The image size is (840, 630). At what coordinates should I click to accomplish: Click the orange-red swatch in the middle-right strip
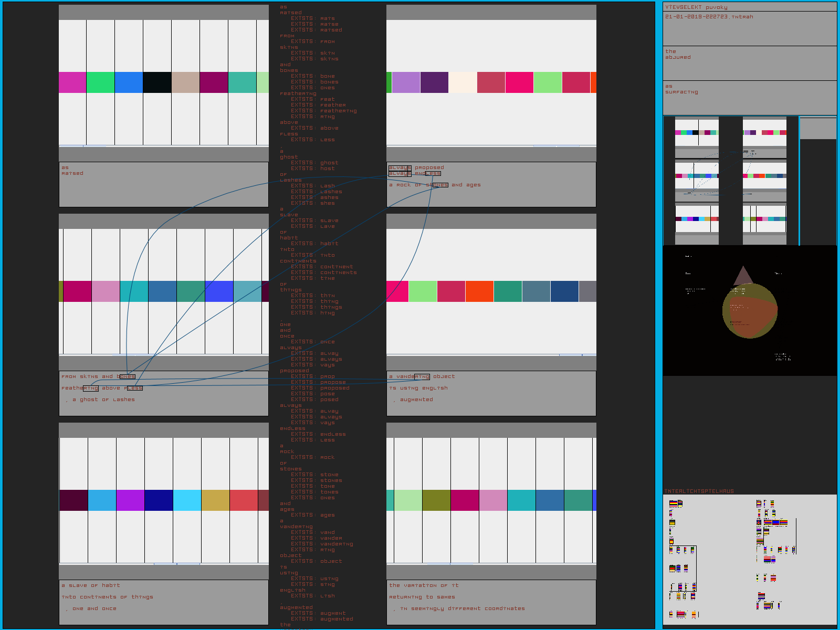point(479,291)
